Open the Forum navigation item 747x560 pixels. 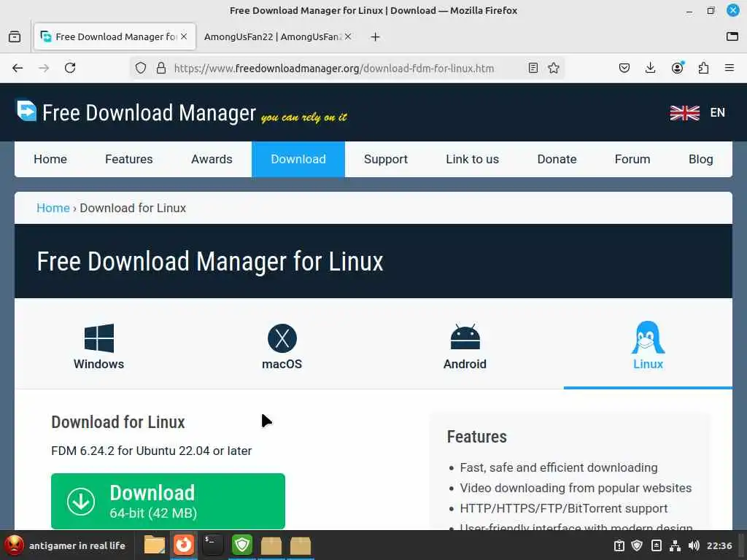coord(632,160)
